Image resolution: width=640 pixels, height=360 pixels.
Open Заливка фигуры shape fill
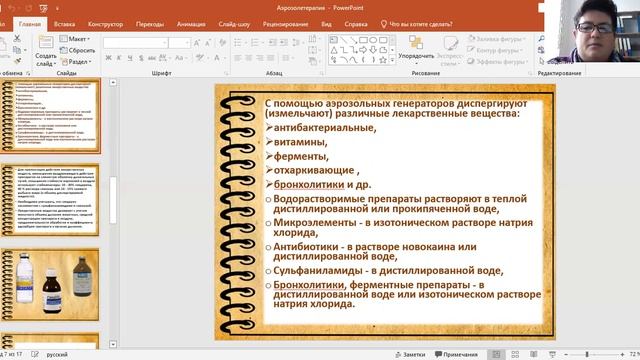pyautogui.click(x=497, y=39)
